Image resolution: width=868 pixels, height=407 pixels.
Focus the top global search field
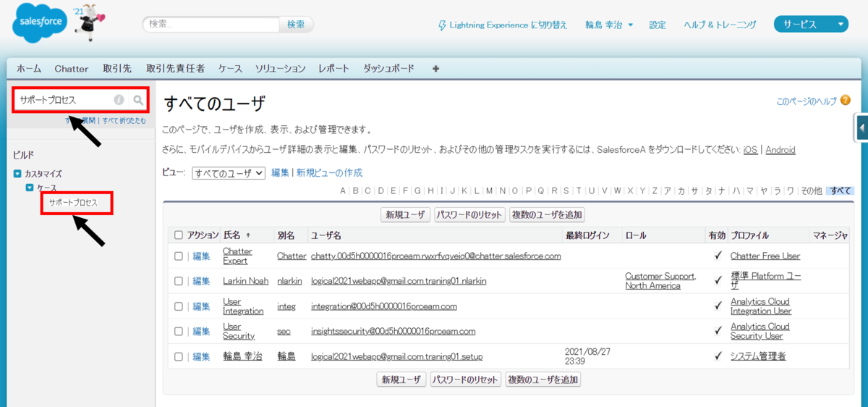tap(210, 25)
